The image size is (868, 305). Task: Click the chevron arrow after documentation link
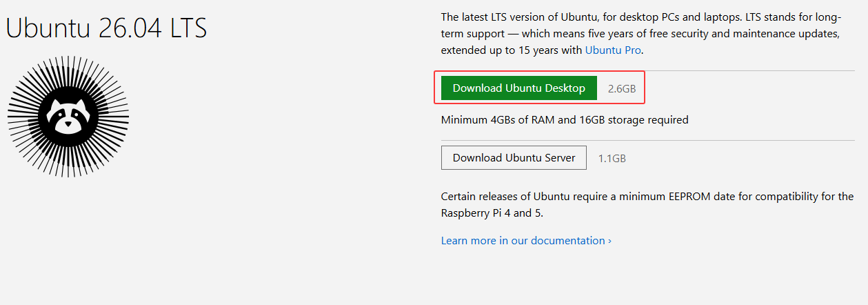pyautogui.click(x=609, y=241)
